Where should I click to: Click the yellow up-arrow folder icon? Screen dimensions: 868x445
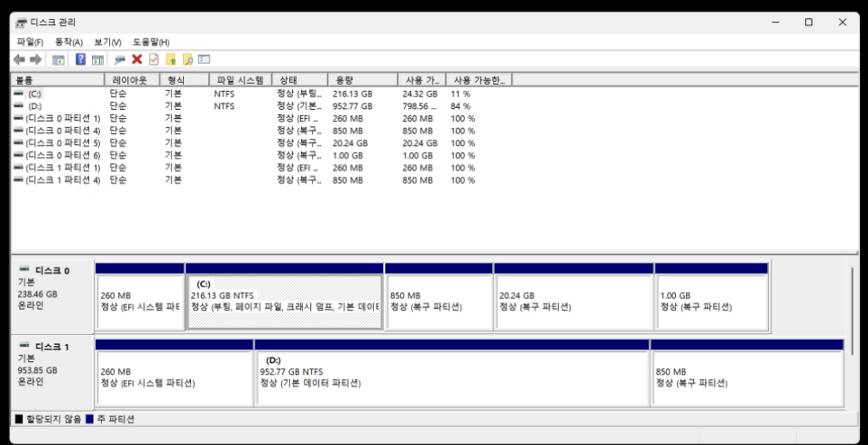point(170,59)
